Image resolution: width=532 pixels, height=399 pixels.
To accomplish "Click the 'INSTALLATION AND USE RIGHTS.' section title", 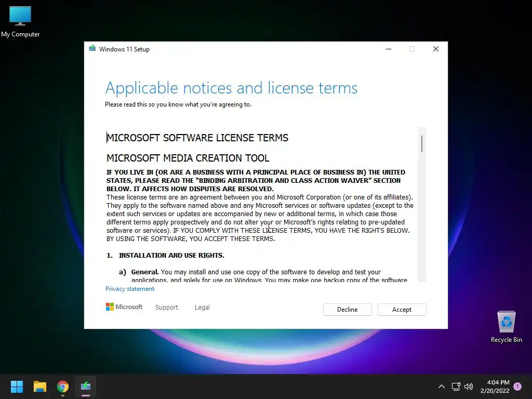I will pyautogui.click(x=171, y=256).
